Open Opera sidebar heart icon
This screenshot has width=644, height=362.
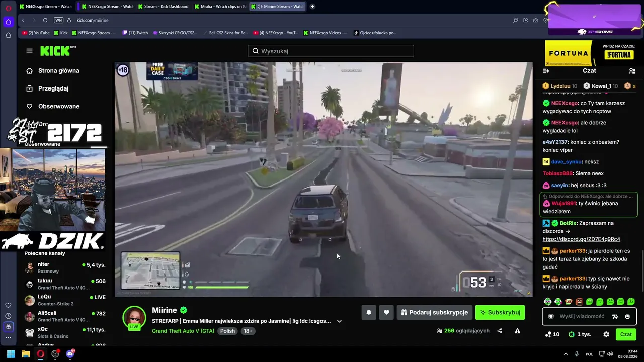(8, 305)
